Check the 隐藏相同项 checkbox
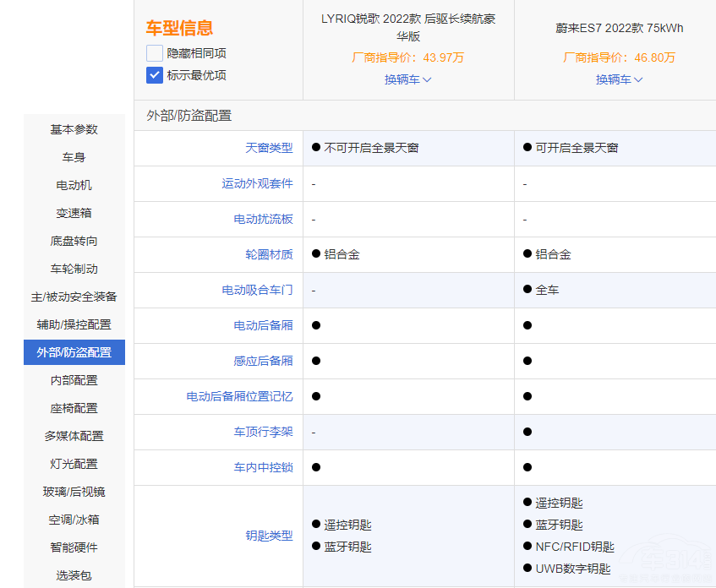The width and height of the screenshot is (716, 588). [154, 53]
